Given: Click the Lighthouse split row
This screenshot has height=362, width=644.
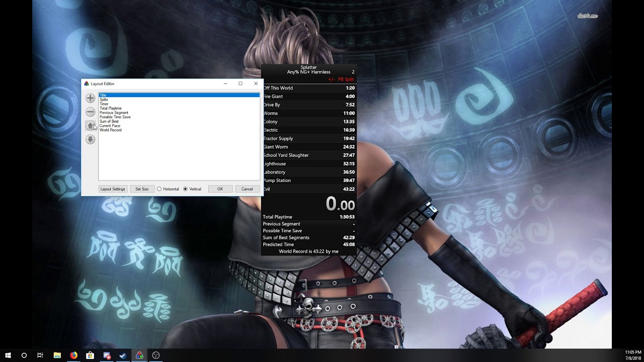Looking at the screenshot, I should (309, 163).
